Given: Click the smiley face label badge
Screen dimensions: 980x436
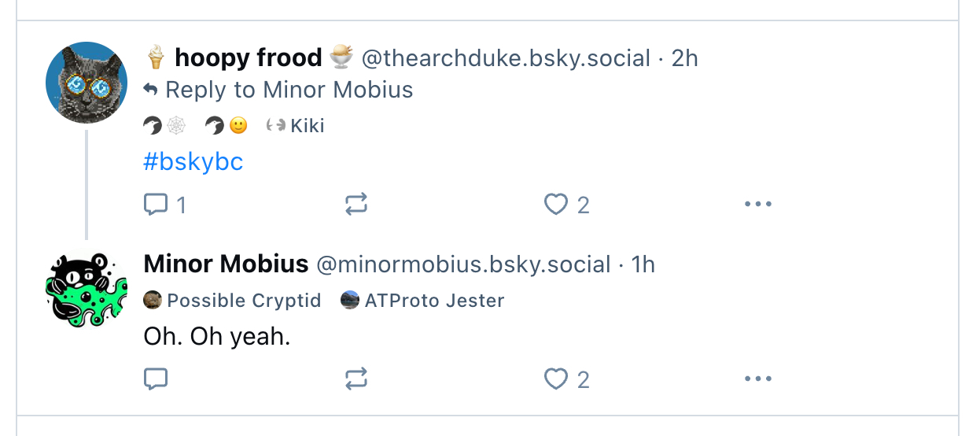Looking at the screenshot, I should pos(227,126).
